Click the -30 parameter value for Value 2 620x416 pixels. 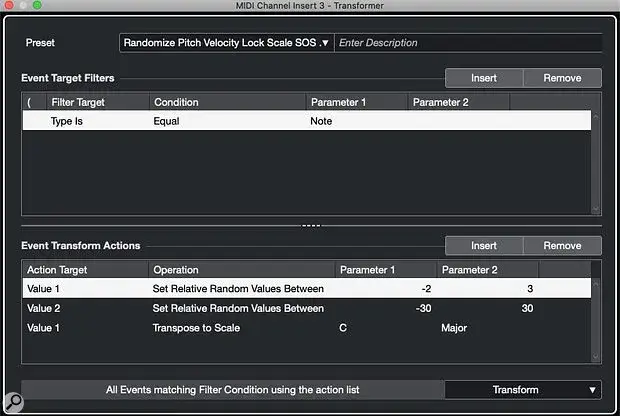tap(423, 308)
